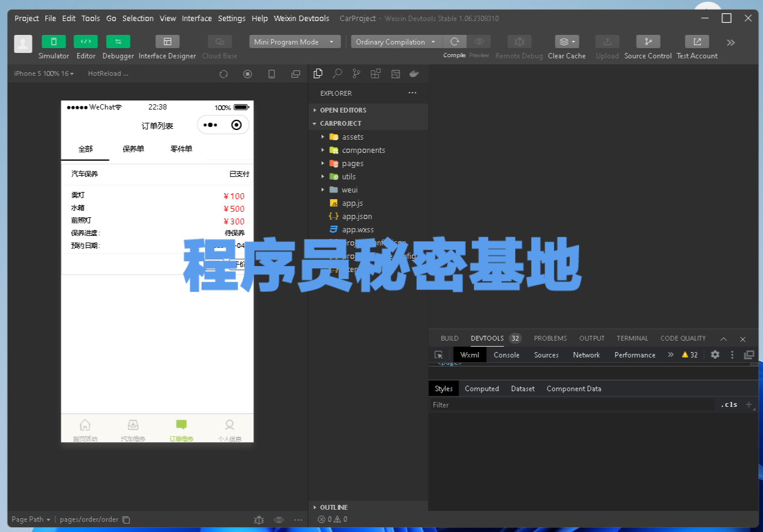
Task: Expand the toolbar overflow chevrons
Action: coord(731,42)
